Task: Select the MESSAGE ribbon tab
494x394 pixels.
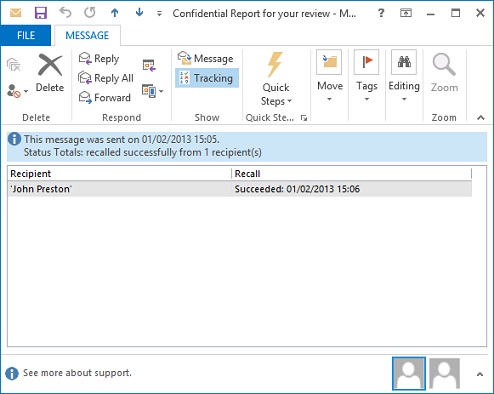Action: pyautogui.click(x=87, y=35)
